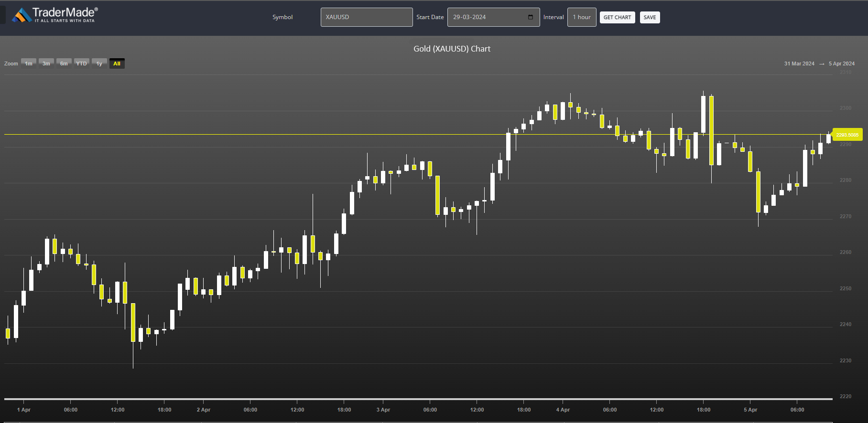Click the TraderMade logo
Image resolution: width=868 pixels, height=423 pixels.
pos(55,15)
